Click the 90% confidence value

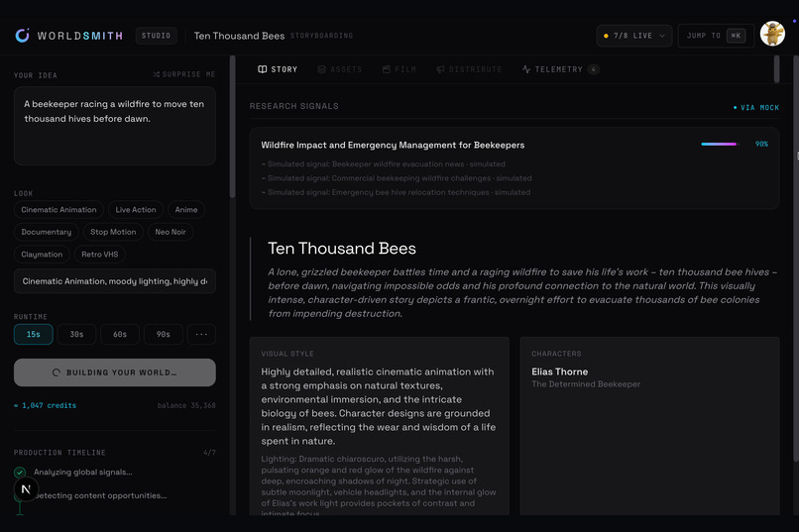[x=761, y=144]
